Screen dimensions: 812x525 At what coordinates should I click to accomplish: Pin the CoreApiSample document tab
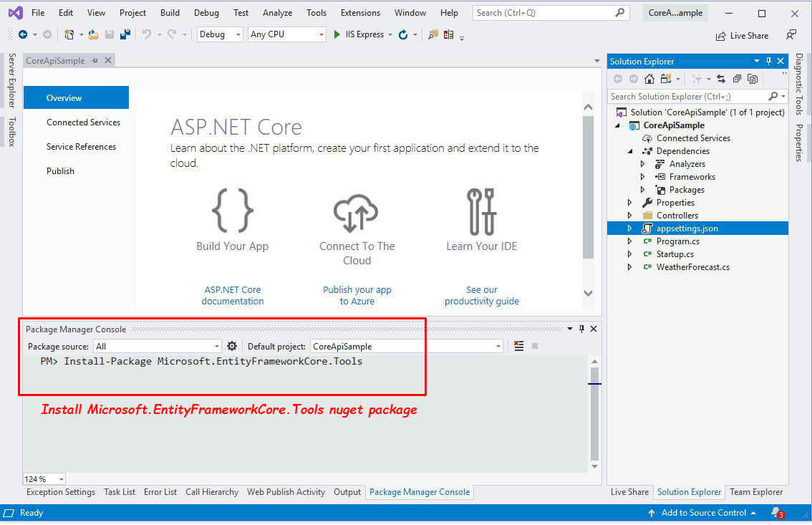pyautogui.click(x=95, y=61)
